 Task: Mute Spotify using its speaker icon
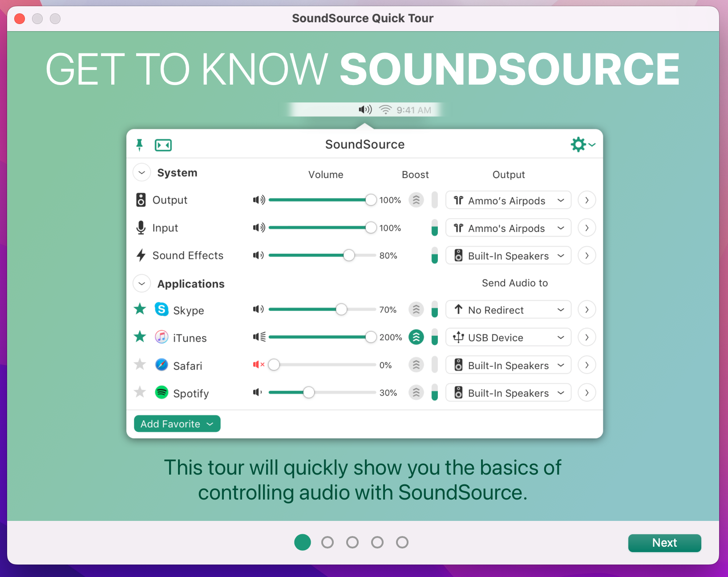tap(258, 392)
